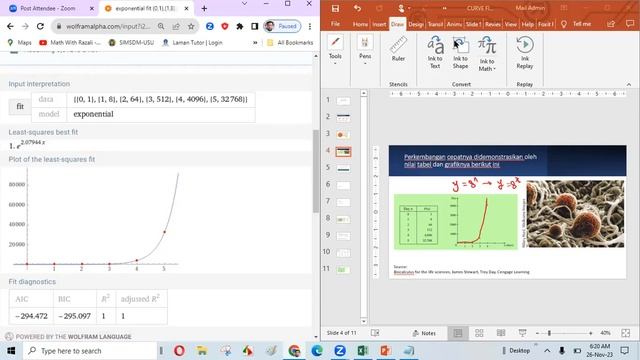The width and height of the screenshot is (640, 360).
Task: Save the PowerPoint file with the save icon
Action: tap(335, 8)
